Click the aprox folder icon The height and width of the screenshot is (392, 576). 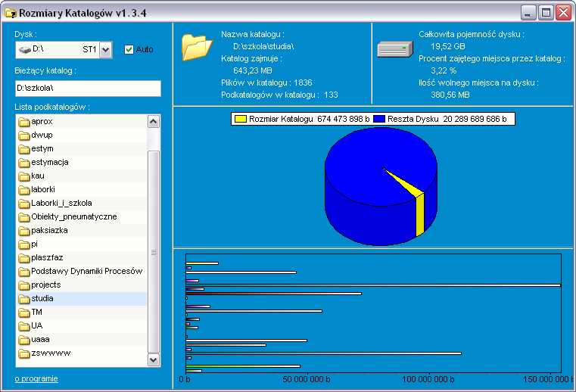point(23,122)
